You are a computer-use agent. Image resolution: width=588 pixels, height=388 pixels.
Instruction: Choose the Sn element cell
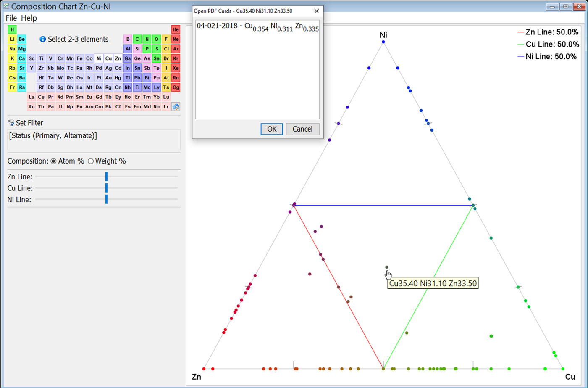click(x=137, y=68)
